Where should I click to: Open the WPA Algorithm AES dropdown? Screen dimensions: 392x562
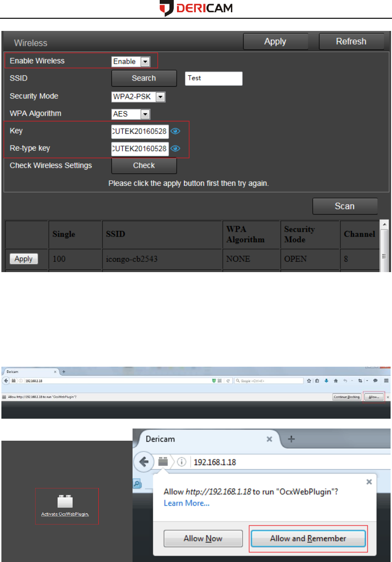(x=131, y=114)
